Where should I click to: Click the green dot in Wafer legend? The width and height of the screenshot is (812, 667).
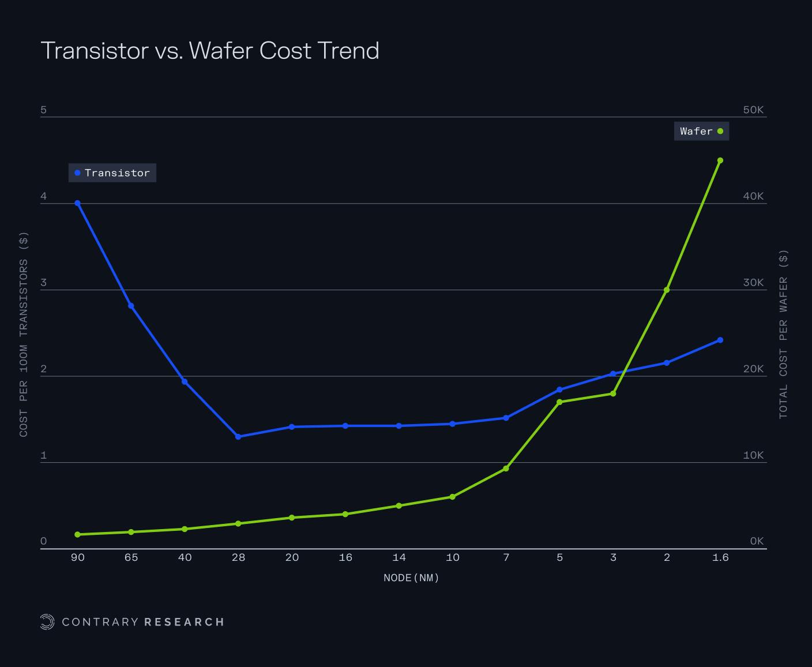click(x=720, y=131)
